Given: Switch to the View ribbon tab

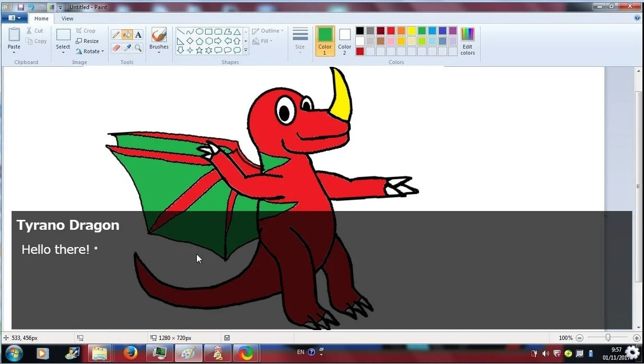Looking at the screenshot, I should pos(67,18).
